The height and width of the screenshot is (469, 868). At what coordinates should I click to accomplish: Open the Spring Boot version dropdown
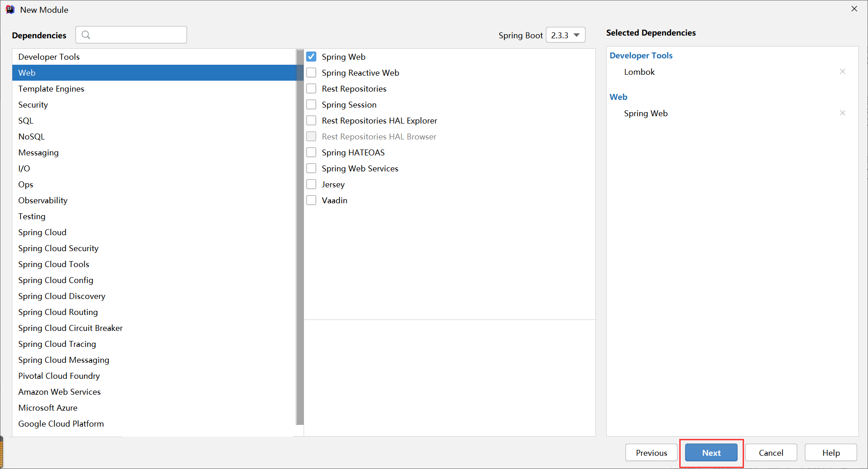[x=566, y=35]
